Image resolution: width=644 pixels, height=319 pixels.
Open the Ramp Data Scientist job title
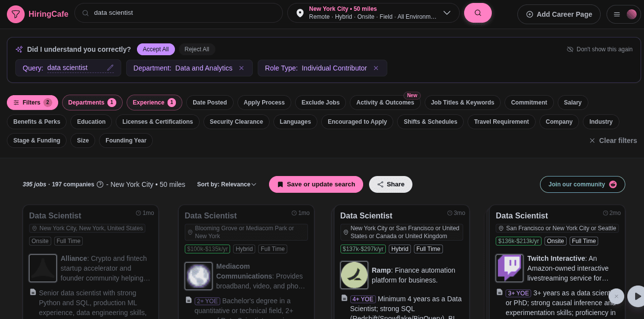[x=366, y=215]
